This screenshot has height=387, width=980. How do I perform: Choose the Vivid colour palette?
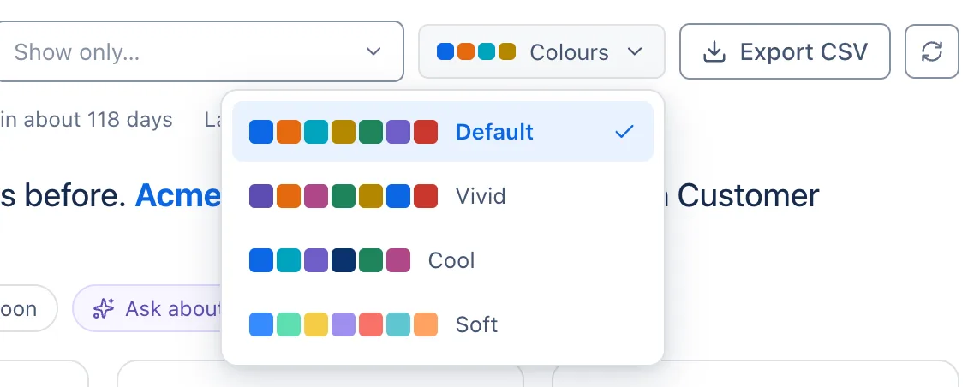coord(443,196)
